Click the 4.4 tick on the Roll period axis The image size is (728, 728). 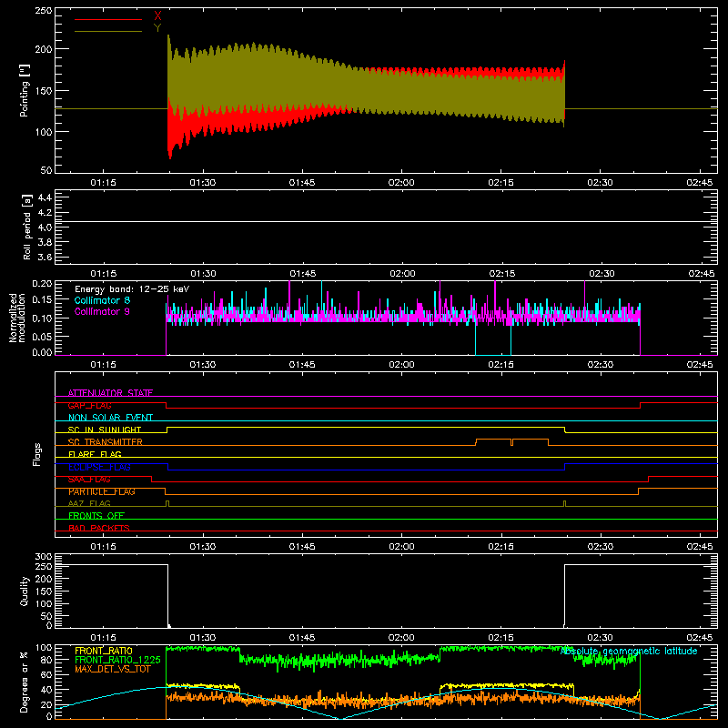(x=45, y=197)
